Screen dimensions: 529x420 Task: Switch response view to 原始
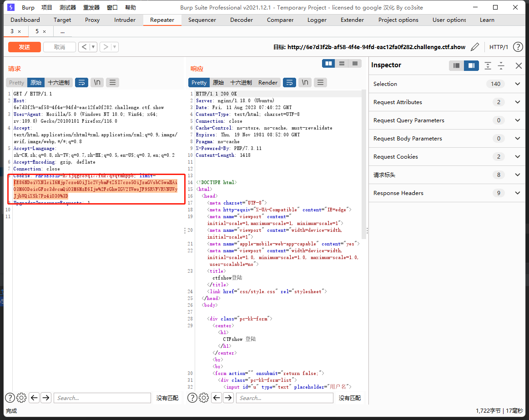tap(218, 83)
